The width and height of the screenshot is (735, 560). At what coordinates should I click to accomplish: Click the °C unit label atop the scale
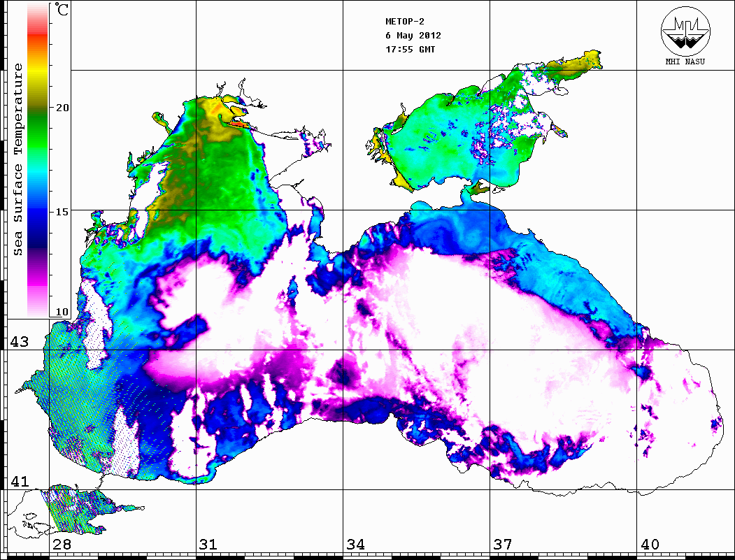62,9
